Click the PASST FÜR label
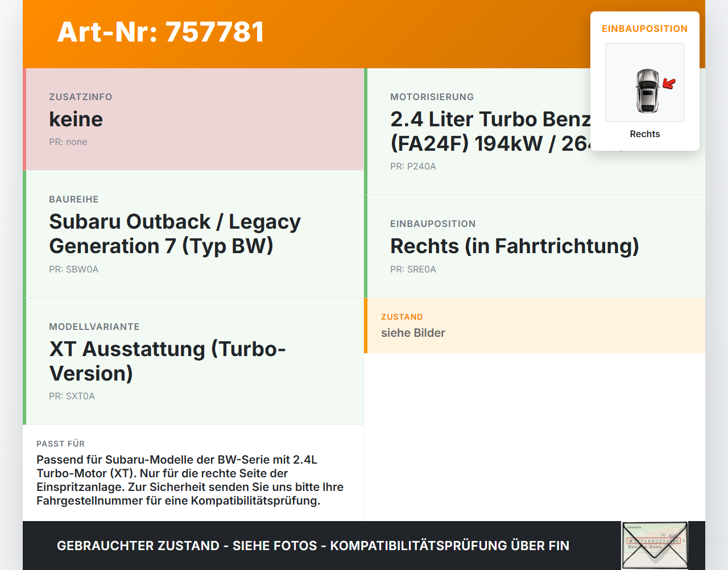The height and width of the screenshot is (570, 728). 61,444
